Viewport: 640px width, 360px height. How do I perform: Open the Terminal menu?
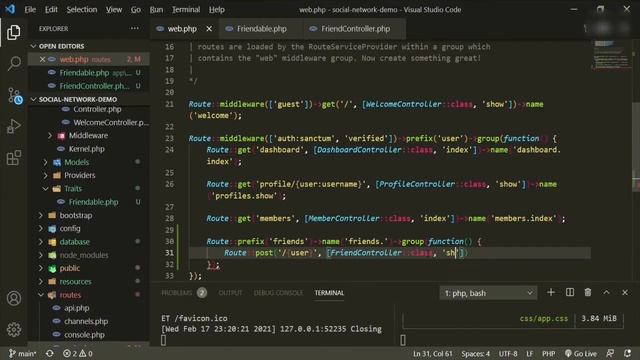[x=186, y=9]
